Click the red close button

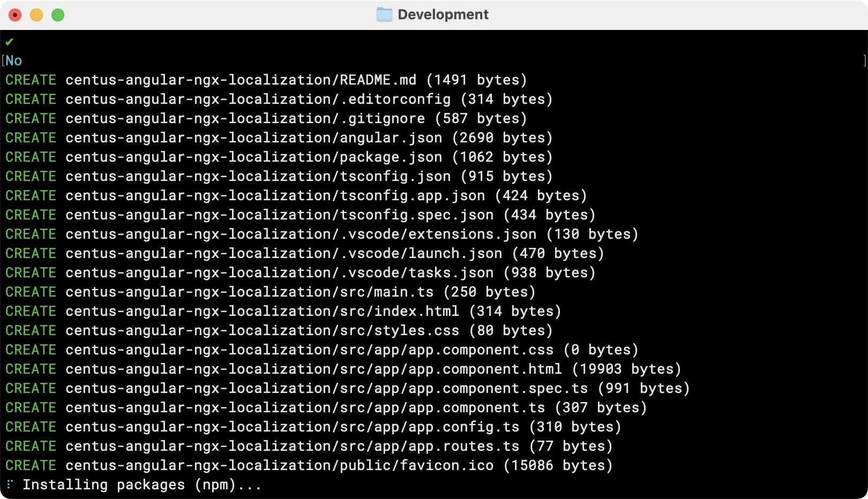click(14, 15)
